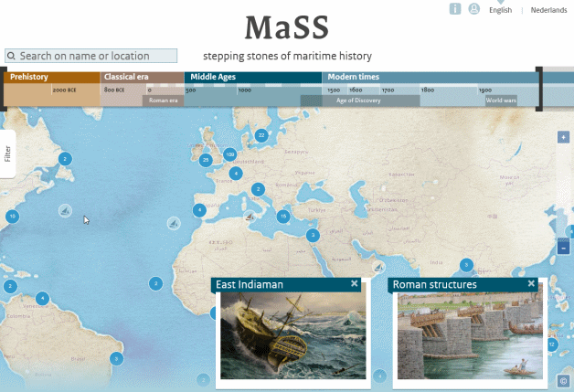574x392 pixels.
Task: Click the search on name or location field
Action: pos(91,56)
